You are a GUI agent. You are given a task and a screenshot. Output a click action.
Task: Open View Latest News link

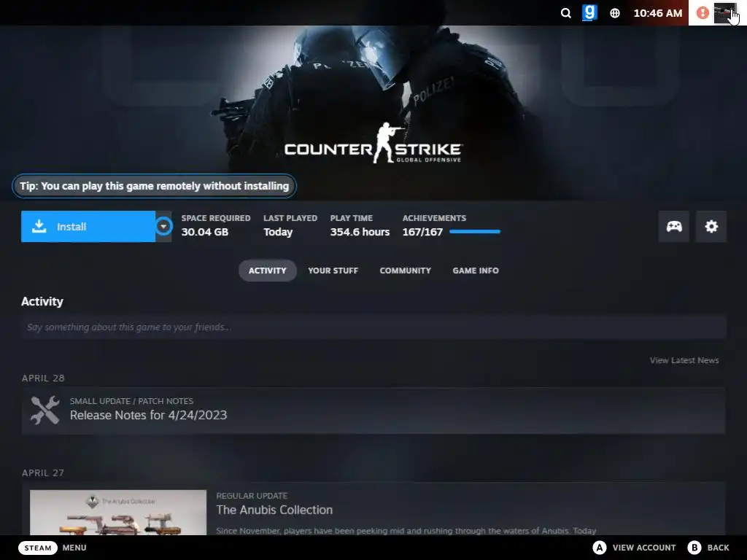click(x=684, y=360)
